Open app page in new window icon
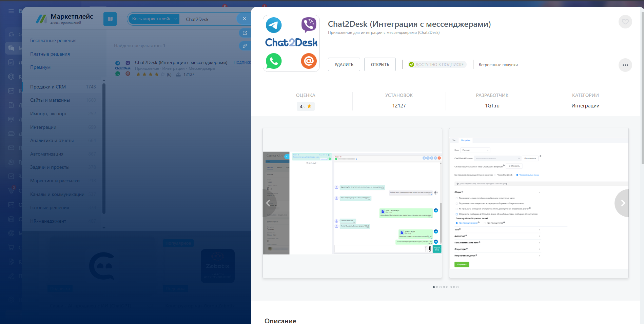Viewport: 644px width, 324px height. pos(245,33)
